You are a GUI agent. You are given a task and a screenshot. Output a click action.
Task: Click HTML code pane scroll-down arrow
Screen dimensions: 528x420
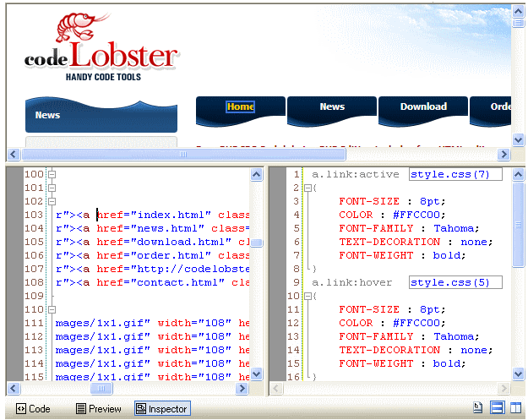(x=256, y=374)
